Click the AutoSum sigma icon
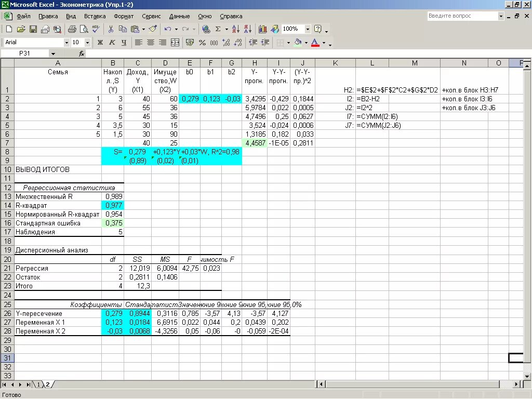The height and width of the screenshot is (399, 532). (x=218, y=29)
